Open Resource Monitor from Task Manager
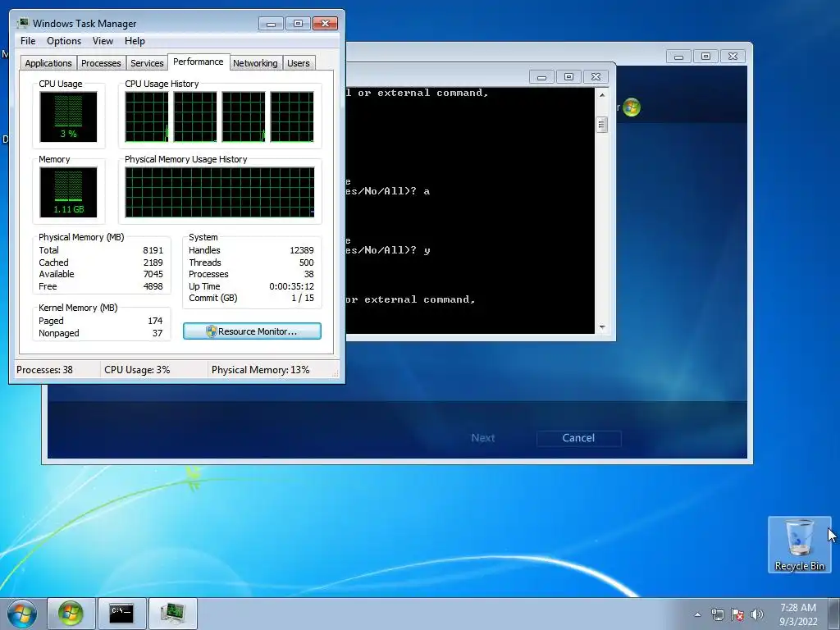840x630 pixels. 253,331
